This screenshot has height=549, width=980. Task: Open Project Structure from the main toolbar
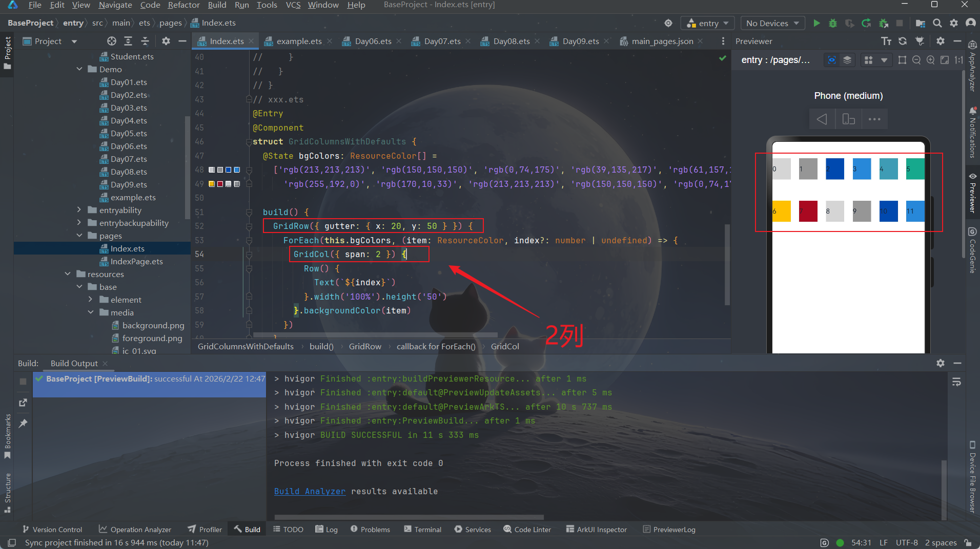(921, 23)
